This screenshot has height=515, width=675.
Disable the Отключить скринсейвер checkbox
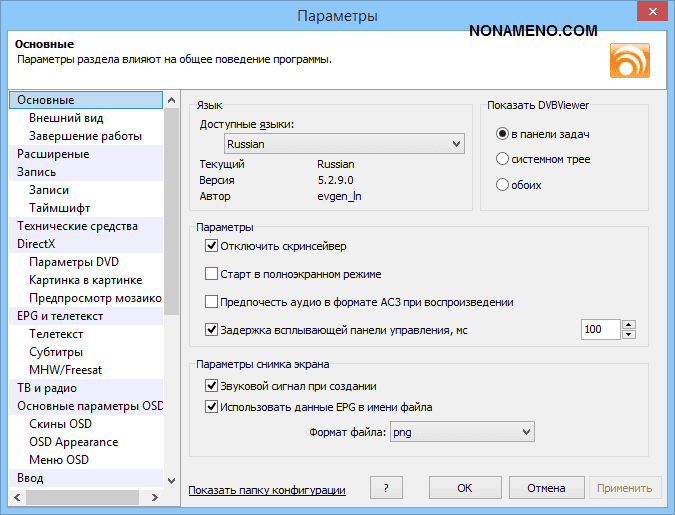pyautogui.click(x=211, y=246)
